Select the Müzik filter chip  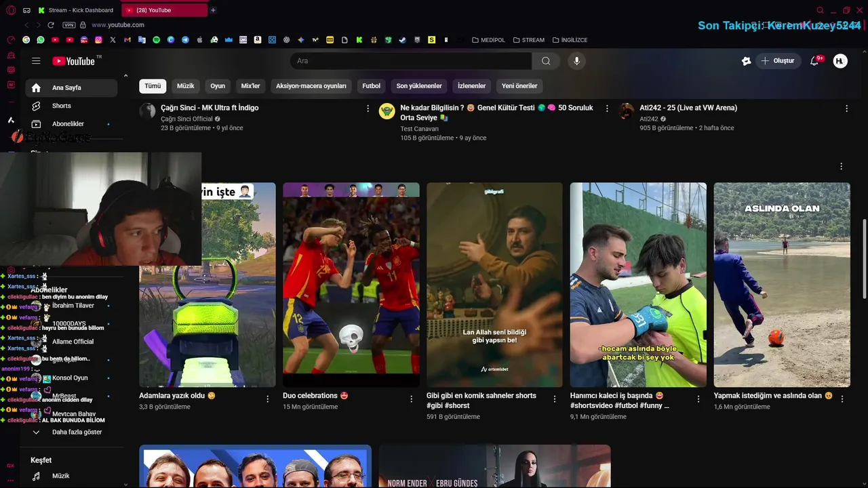coord(185,86)
